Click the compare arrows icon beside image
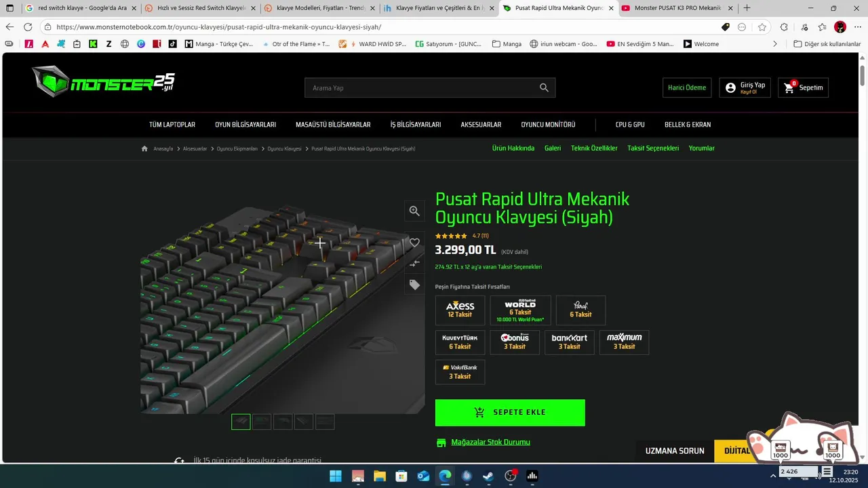 [414, 263]
